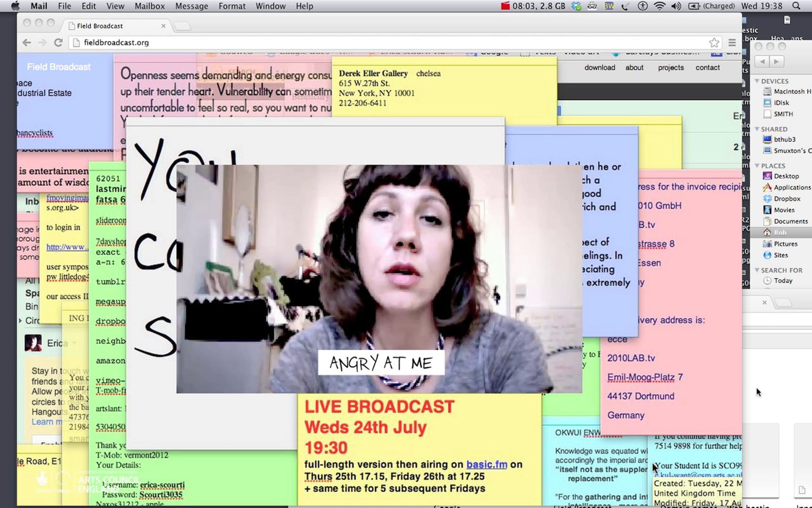Click the Universal Access menu bar icon
The height and width of the screenshot is (508, 812).
[642, 6]
